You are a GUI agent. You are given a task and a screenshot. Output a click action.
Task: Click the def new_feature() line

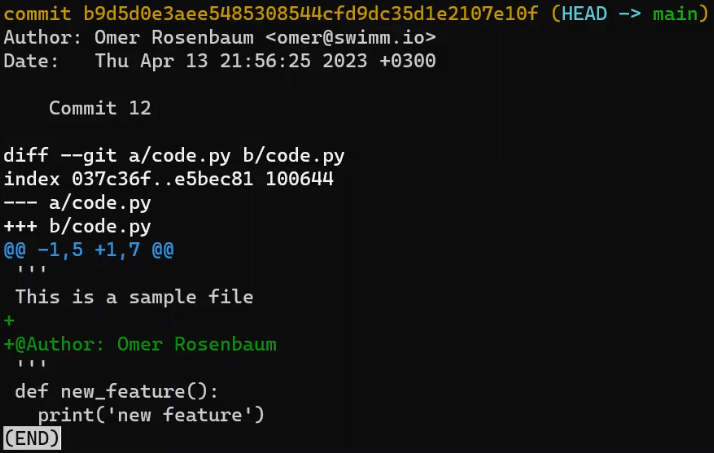[x=117, y=392]
